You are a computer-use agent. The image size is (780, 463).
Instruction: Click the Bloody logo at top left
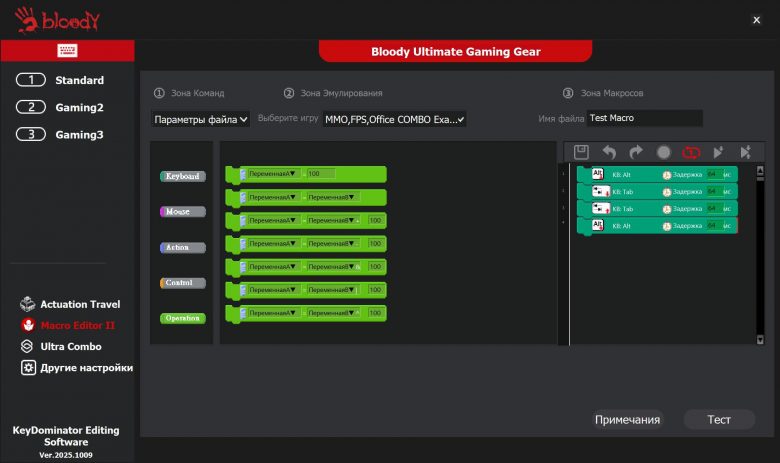click(x=57, y=20)
